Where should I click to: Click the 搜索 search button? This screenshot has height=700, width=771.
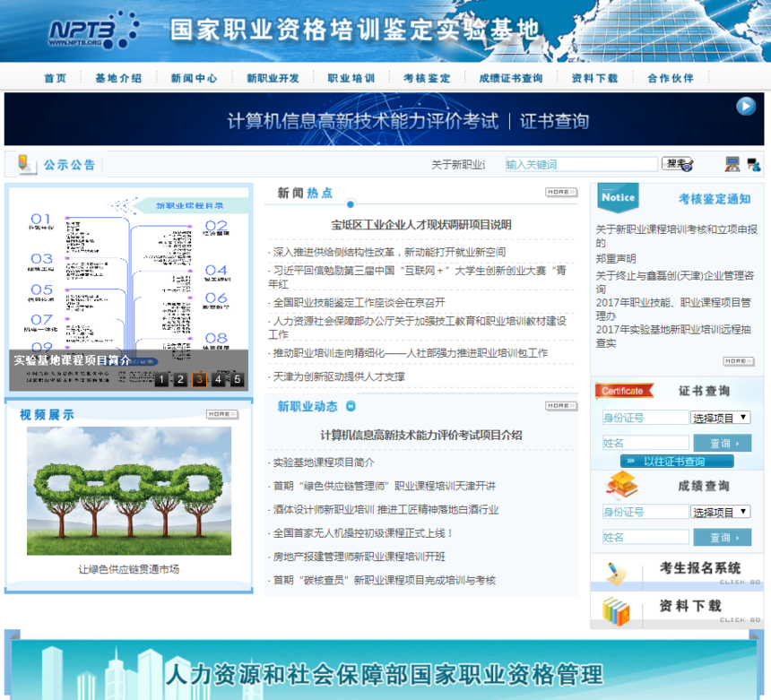pyautogui.click(x=677, y=164)
